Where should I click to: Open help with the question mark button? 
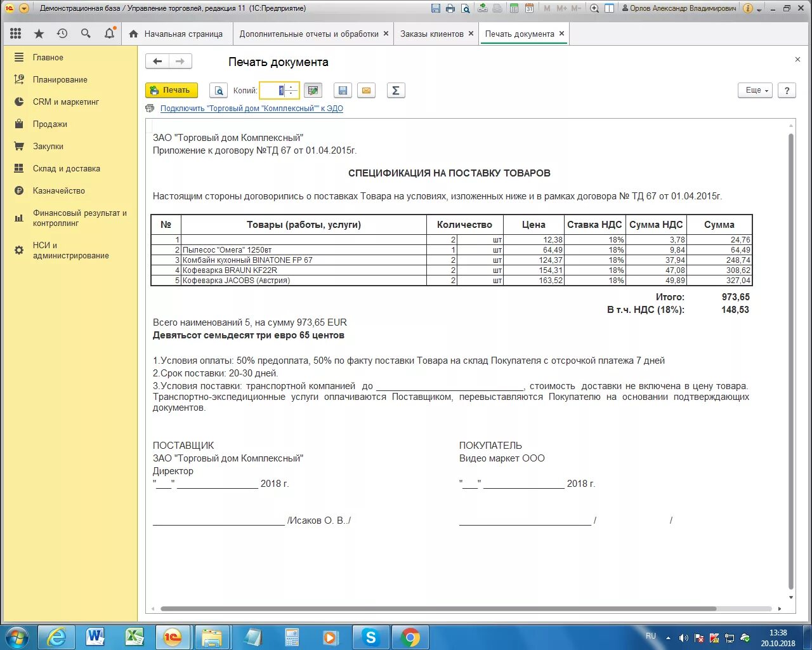[x=787, y=90]
